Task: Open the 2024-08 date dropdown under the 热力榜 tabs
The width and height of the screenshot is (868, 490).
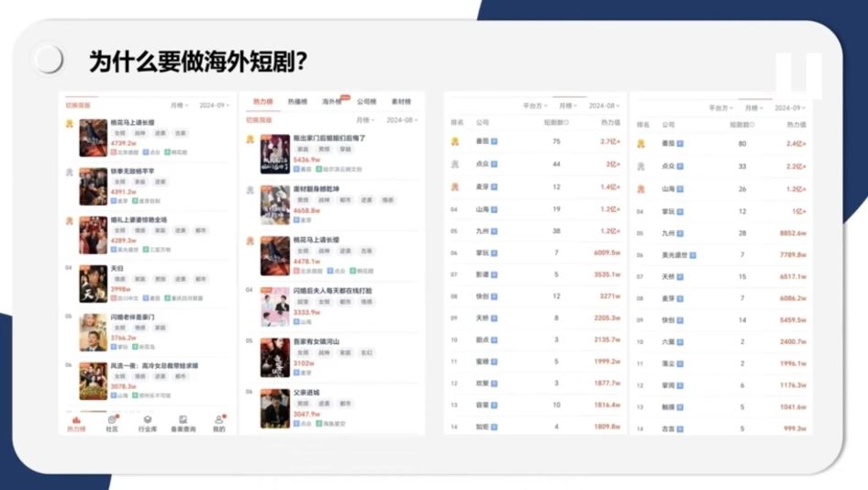Action: coord(402,120)
